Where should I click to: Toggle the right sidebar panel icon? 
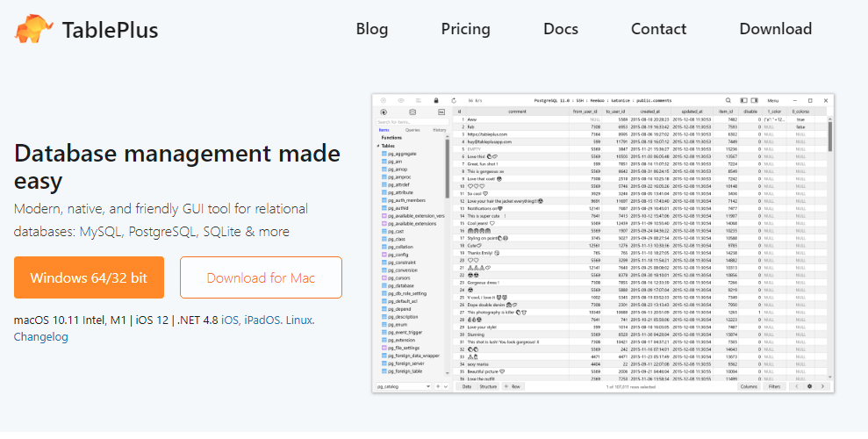coord(754,101)
